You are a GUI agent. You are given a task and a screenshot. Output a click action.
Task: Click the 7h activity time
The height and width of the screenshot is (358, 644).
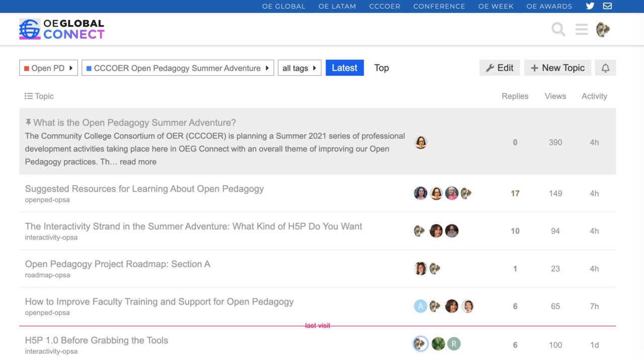point(594,306)
